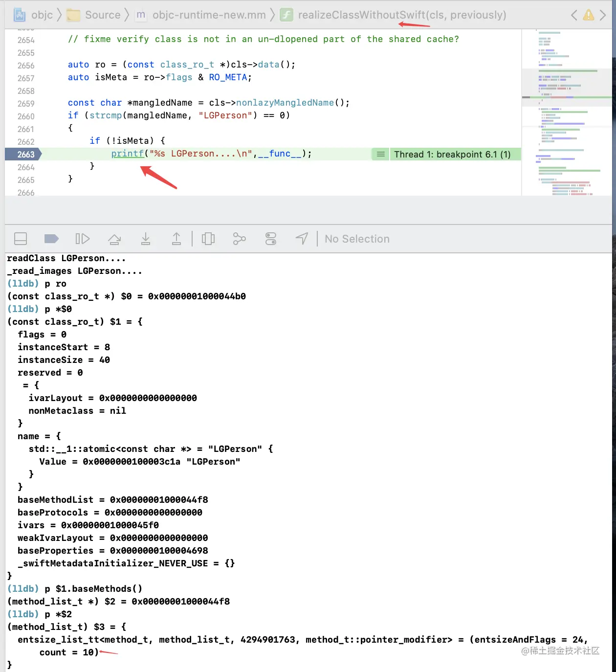This screenshot has height=672, width=616.
Task: Open Thread 1 breakpoint 6.1 annotation
Action: click(452, 155)
